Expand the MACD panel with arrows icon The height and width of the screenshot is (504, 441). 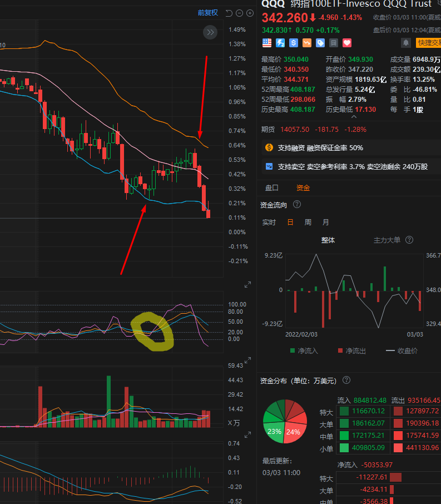click(247, 435)
